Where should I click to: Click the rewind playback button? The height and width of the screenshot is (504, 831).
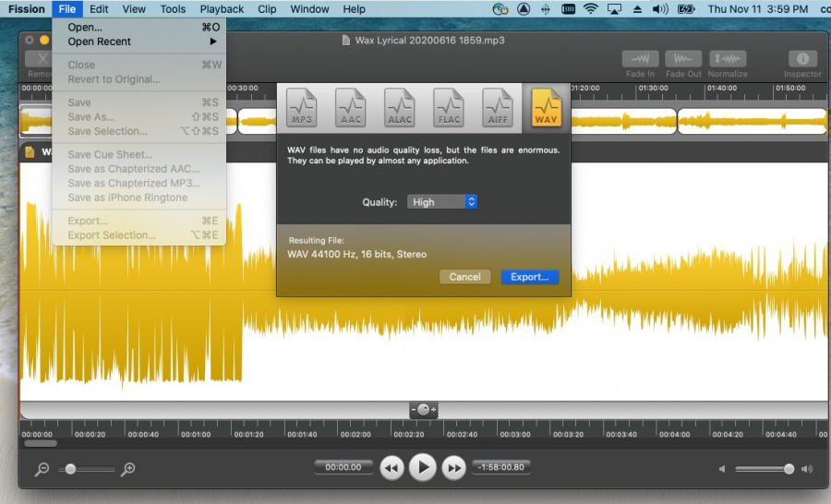coord(391,468)
